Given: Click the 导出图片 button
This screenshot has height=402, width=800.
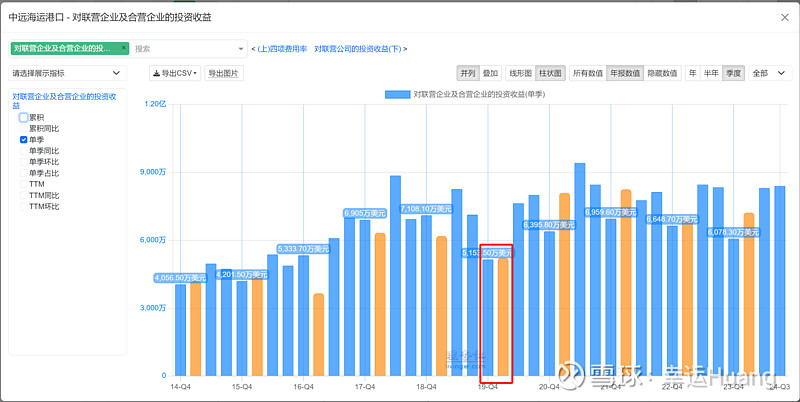Looking at the screenshot, I should tap(224, 73).
